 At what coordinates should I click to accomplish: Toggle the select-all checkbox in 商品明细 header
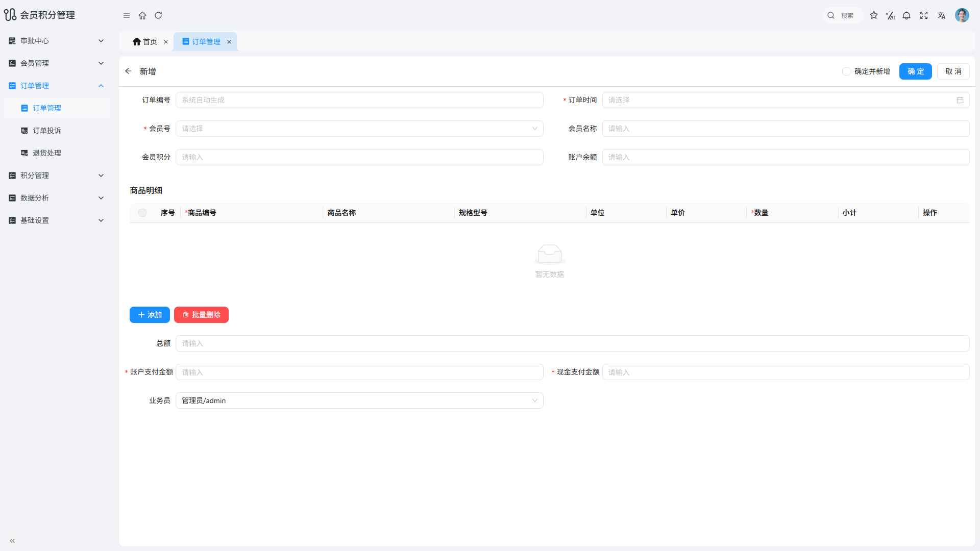tap(142, 213)
